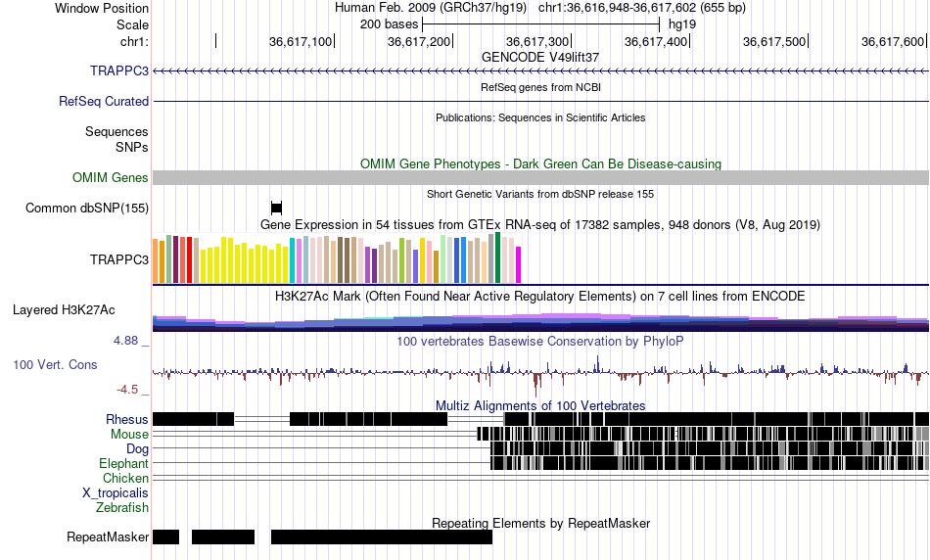930x560 pixels.
Task: Click the red GTEx expression bar
Action: coord(189,259)
